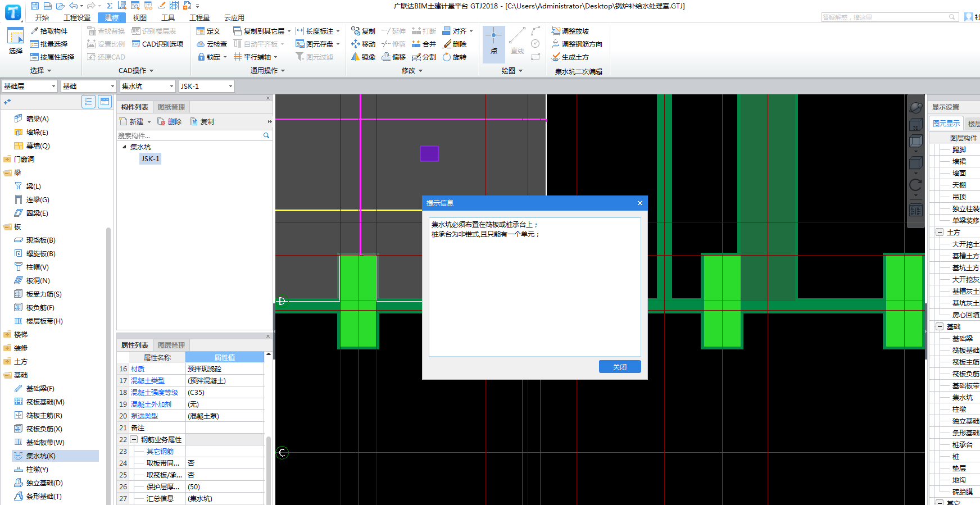This screenshot has width=980, height=505.
Task: Click the 图元存盘 save element tool
Action: tap(317, 44)
